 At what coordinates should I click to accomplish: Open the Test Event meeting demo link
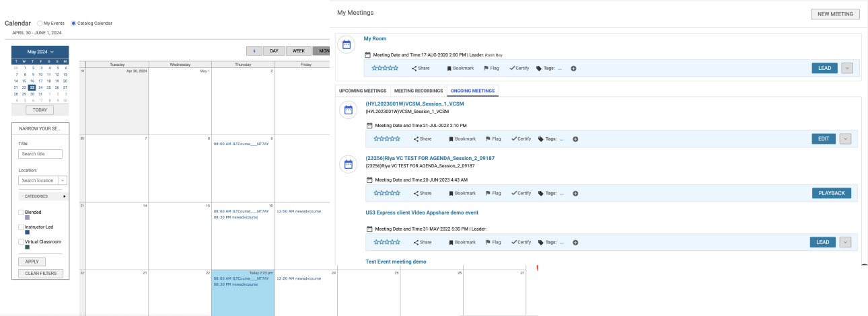pos(396,262)
